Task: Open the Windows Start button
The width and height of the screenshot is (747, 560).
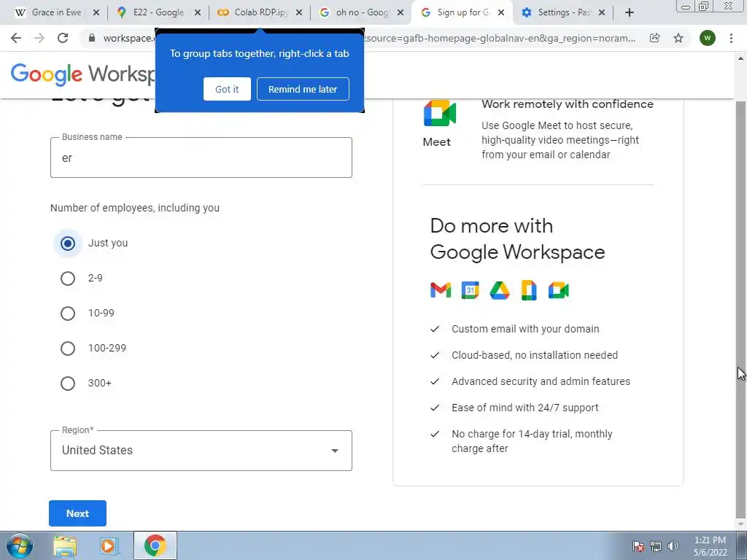Action: click(19, 545)
